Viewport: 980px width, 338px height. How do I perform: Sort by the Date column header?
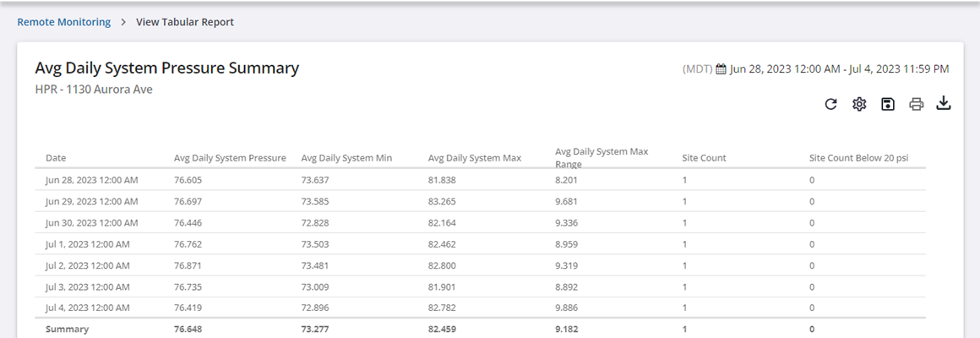pos(56,158)
